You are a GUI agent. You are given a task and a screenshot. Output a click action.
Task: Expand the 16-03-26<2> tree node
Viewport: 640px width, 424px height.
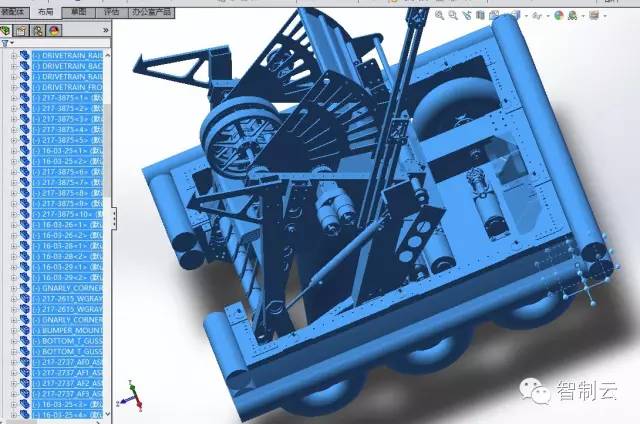pyautogui.click(x=14, y=235)
